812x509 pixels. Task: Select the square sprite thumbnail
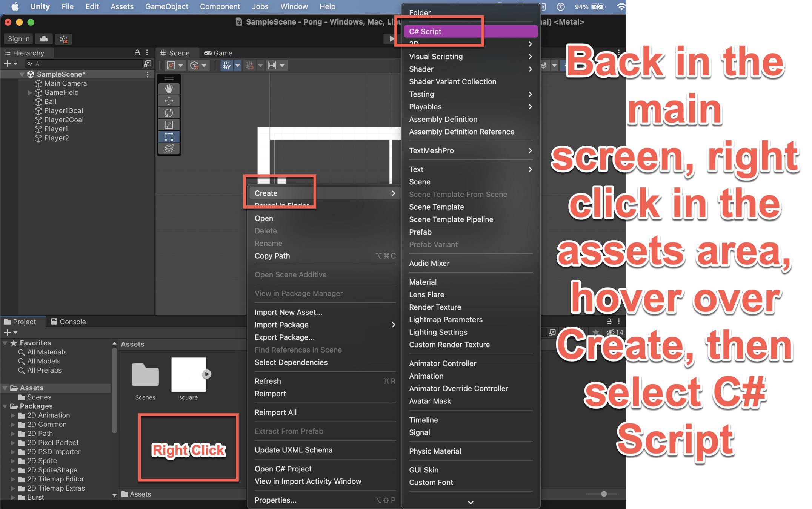click(x=188, y=374)
